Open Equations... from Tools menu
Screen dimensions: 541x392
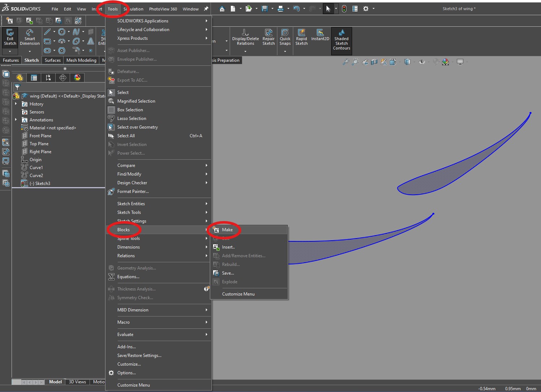(158, 277)
